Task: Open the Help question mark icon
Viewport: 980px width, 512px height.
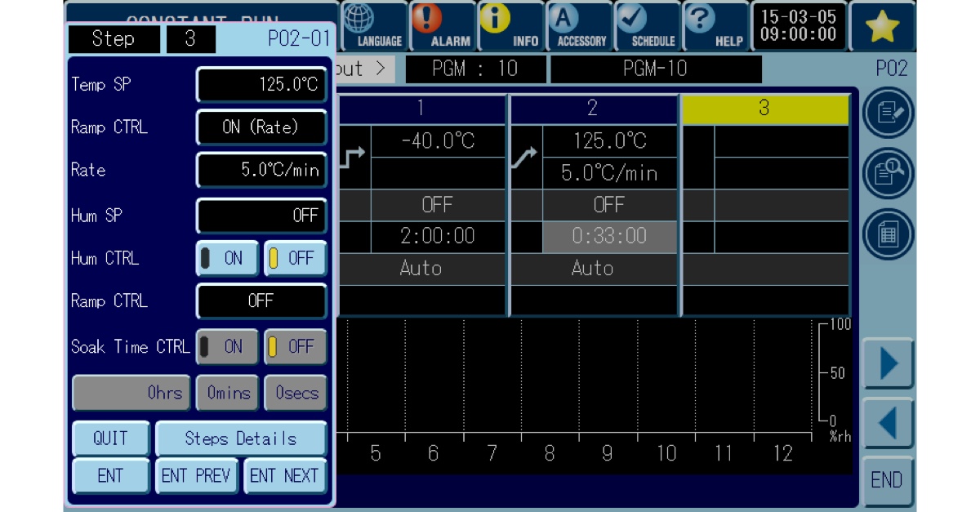Action: coord(716,27)
